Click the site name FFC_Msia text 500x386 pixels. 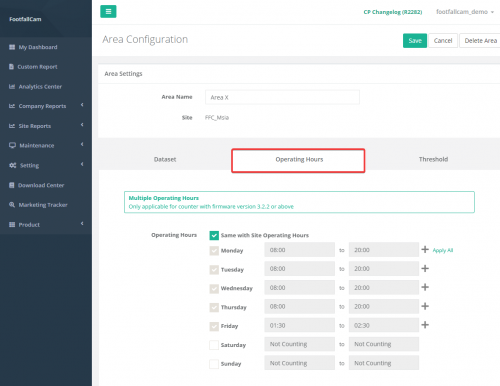coord(217,118)
